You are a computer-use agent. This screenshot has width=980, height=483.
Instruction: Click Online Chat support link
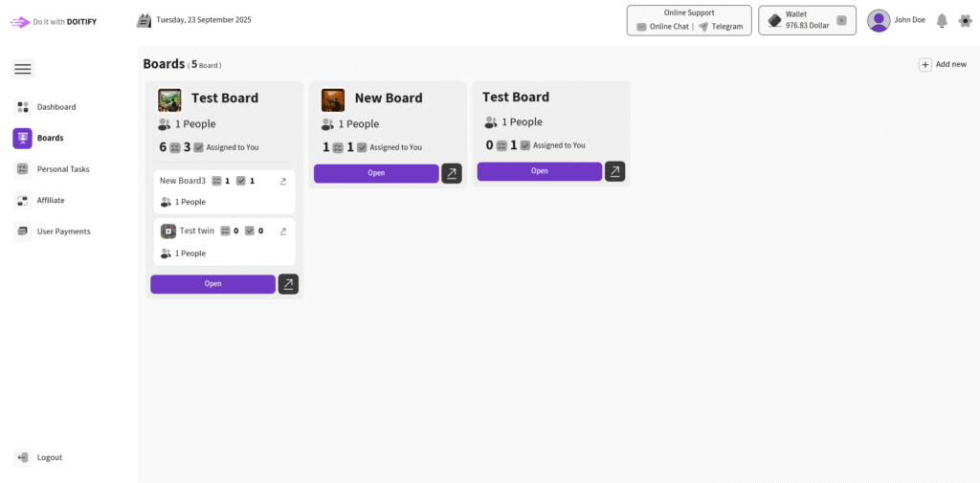pyautogui.click(x=662, y=27)
